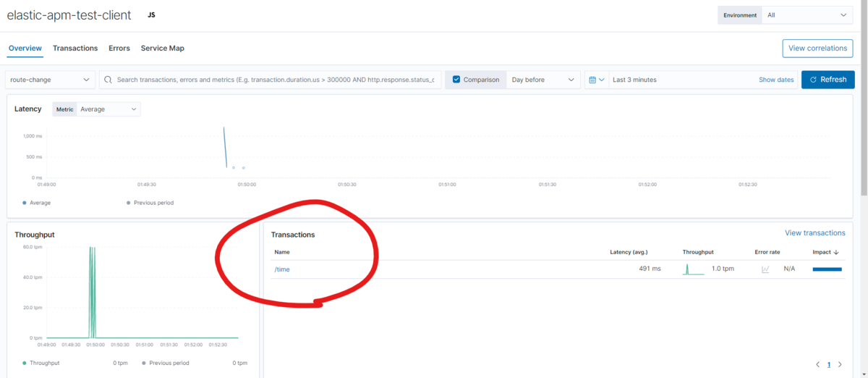The image size is (868, 378).
Task: Click the 1.0 tpm throughput value
Action: tap(723, 269)
